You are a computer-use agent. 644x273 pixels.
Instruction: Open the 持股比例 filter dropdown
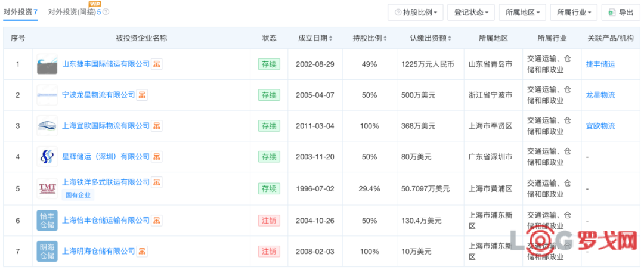click(415, 13)
